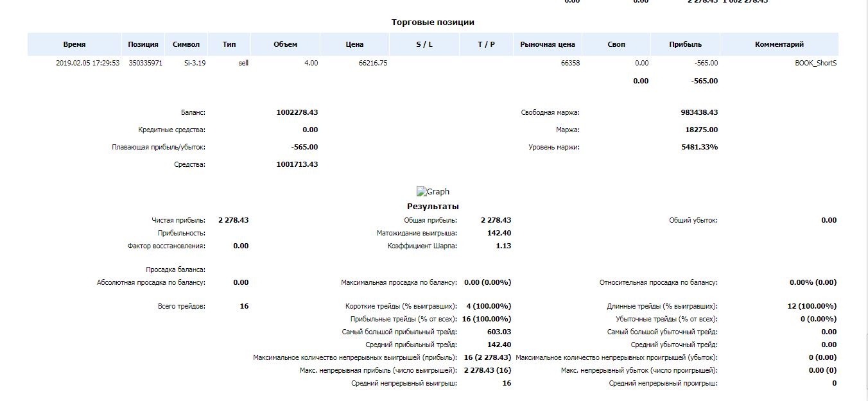
Task: Select the Объем column header
Action: (x=285, y=44)
